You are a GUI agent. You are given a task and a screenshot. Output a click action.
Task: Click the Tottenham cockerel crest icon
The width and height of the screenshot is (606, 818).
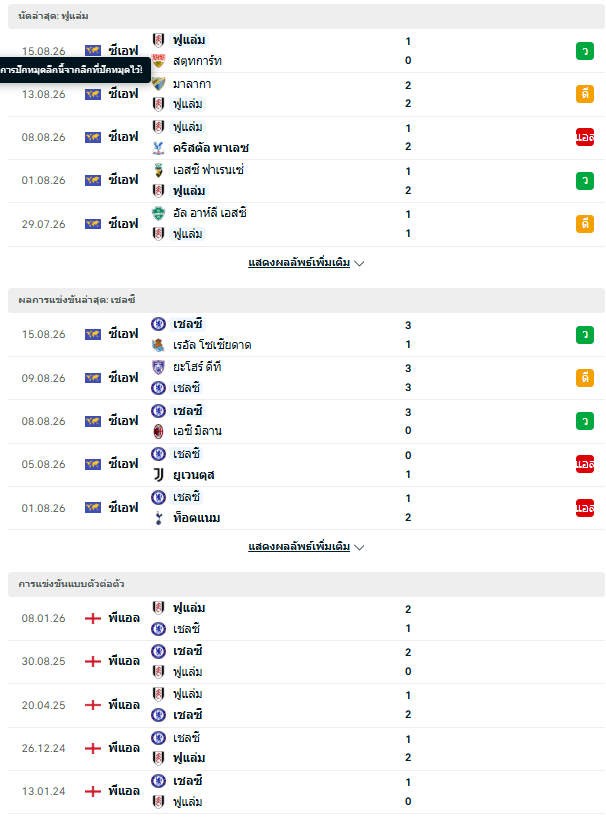click(x=159, y=518)
